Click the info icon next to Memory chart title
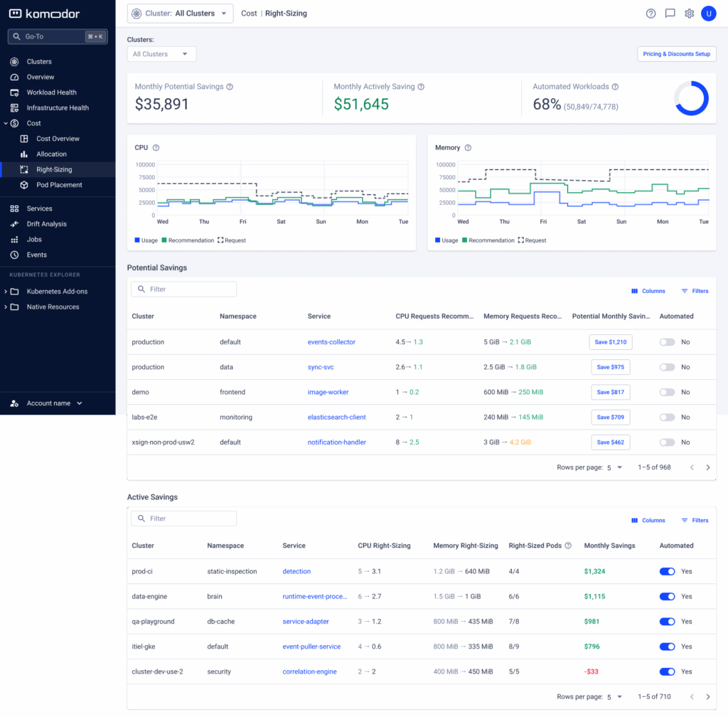This screenshot has width=728, height=717. tap(468, 148)
